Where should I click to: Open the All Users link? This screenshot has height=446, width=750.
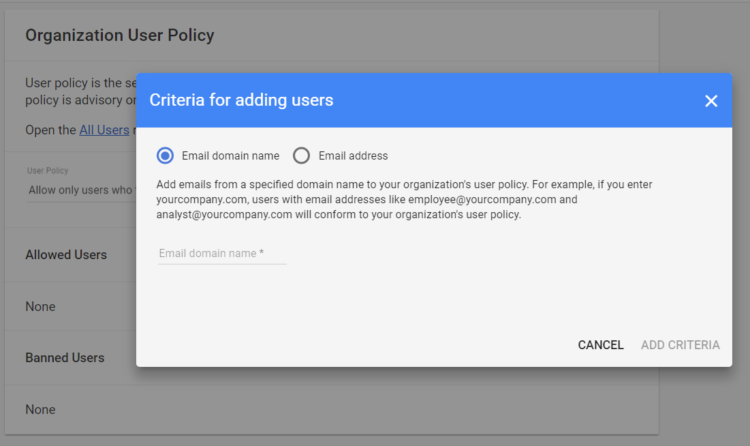pos(104,130)
